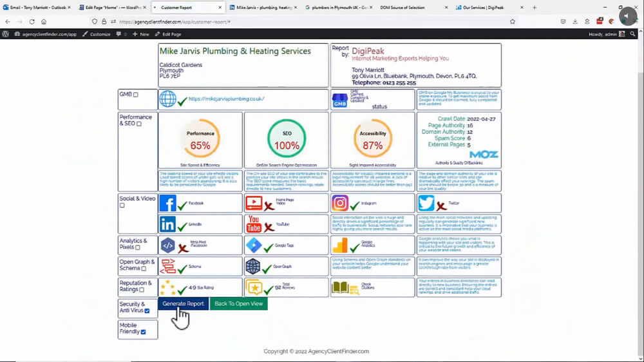644x362 pixels.
Task: Click Mike Jarvis Plumbing & Heating Services heading
Action: click(x=235, y=52)
